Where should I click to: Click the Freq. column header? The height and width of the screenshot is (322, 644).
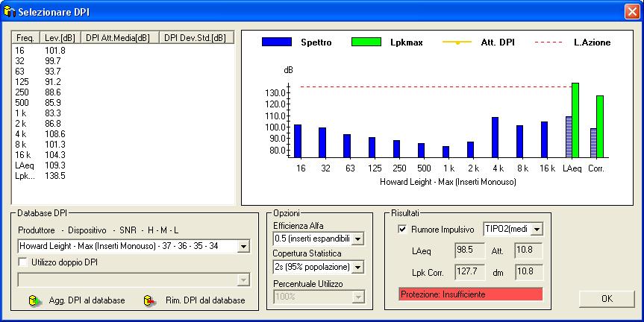point(25,38)
